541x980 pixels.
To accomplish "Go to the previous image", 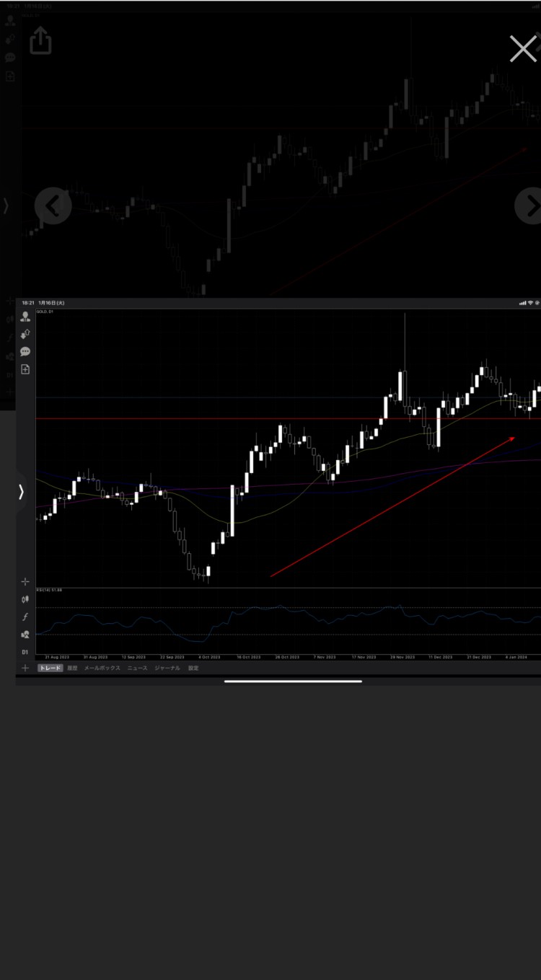I will point(53,206).
